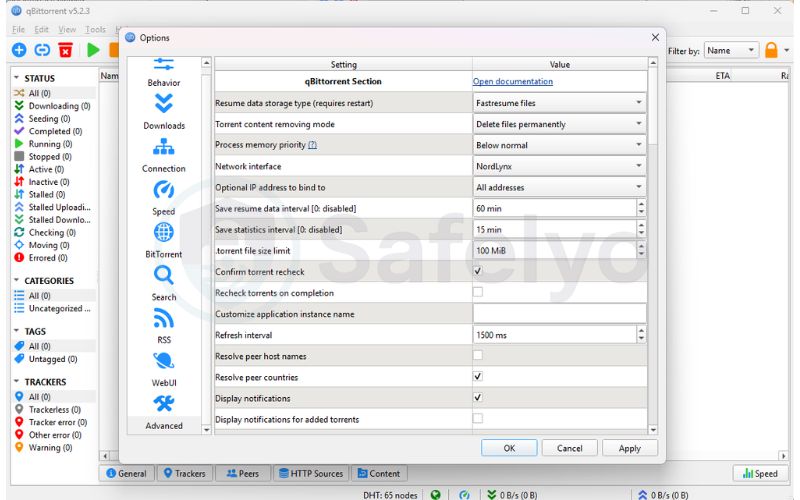
Task: Close the Options dialog
Action: point(655,37)
